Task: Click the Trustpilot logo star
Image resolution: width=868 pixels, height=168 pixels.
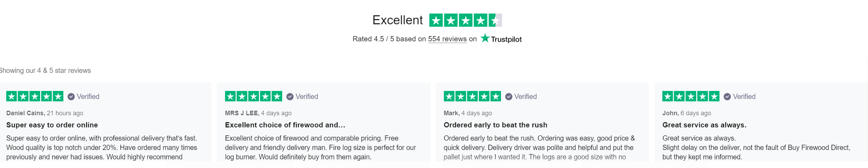Action: [485, 38]
